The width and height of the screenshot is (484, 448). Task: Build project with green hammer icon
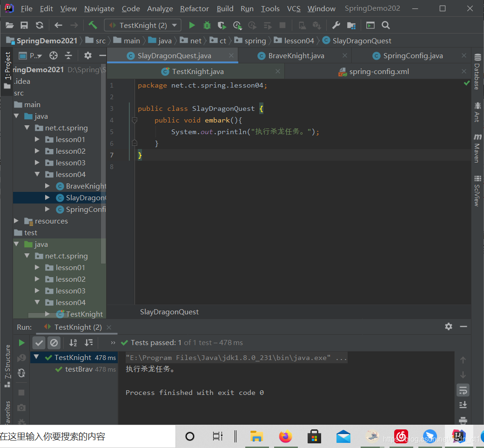(93, 25)
